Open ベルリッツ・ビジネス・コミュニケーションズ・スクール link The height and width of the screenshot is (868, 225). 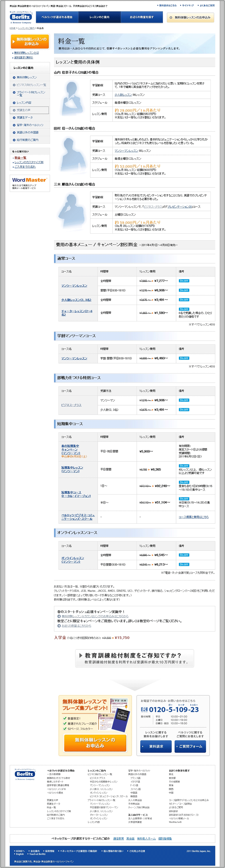[x=78, y=517]
